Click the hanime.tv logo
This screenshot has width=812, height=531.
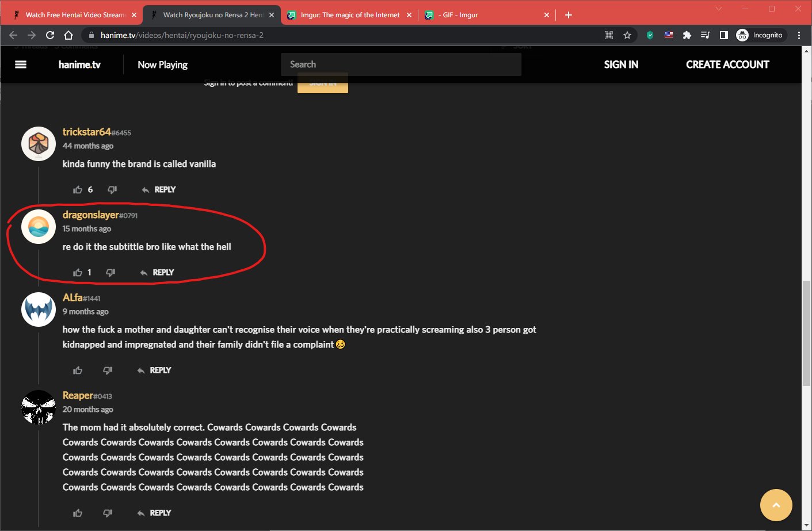(x=79, y=65)
